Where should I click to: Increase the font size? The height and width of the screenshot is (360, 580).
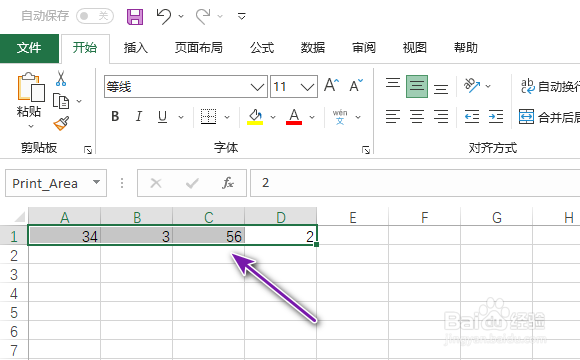[331, 85]
